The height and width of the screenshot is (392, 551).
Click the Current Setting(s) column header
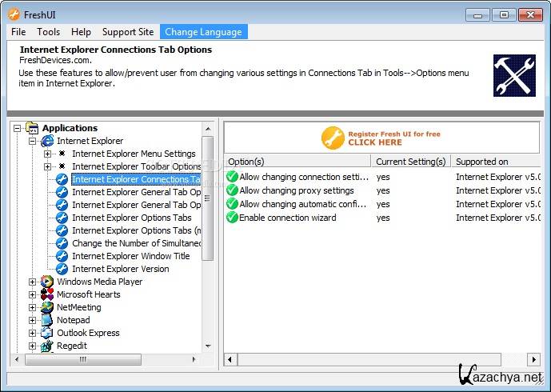pos(411,162)
